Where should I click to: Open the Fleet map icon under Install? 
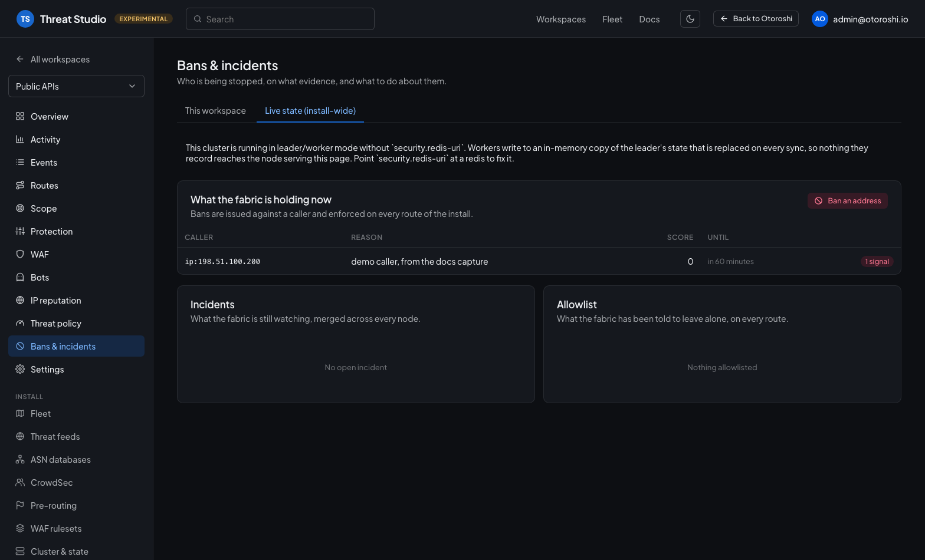click(20, 413)
